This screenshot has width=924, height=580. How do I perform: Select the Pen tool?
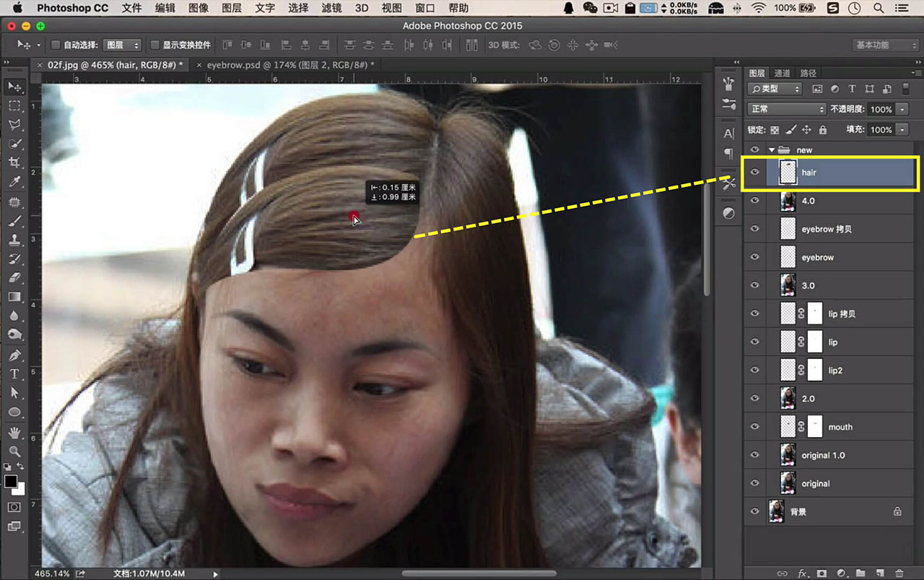[14, 355]
